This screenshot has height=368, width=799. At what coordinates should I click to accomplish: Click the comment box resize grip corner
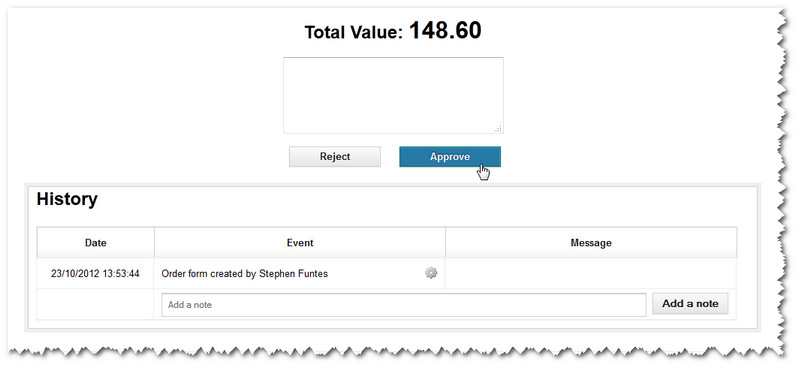tap(498, 128)
